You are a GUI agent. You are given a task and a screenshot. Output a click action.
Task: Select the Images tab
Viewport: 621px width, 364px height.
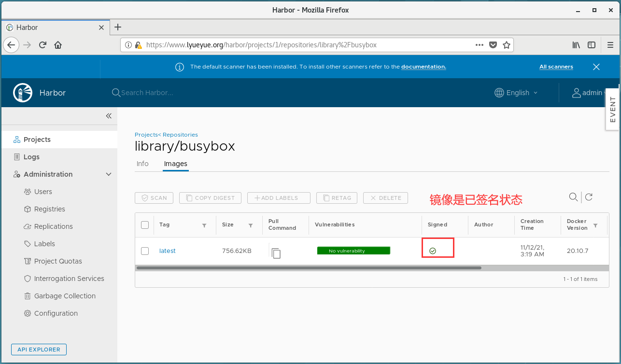pos(176,164)
